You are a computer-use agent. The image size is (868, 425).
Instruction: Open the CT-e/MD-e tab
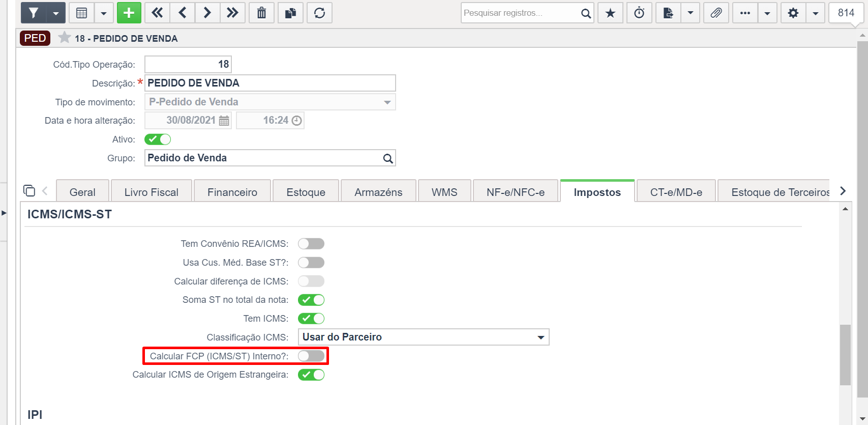click(x=676, y=192)
